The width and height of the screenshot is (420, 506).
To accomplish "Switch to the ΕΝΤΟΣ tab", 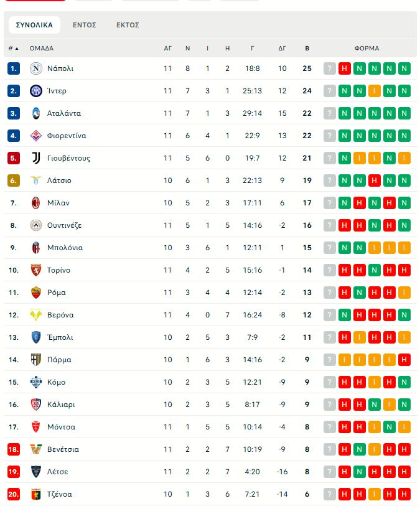I will point(84,25).
